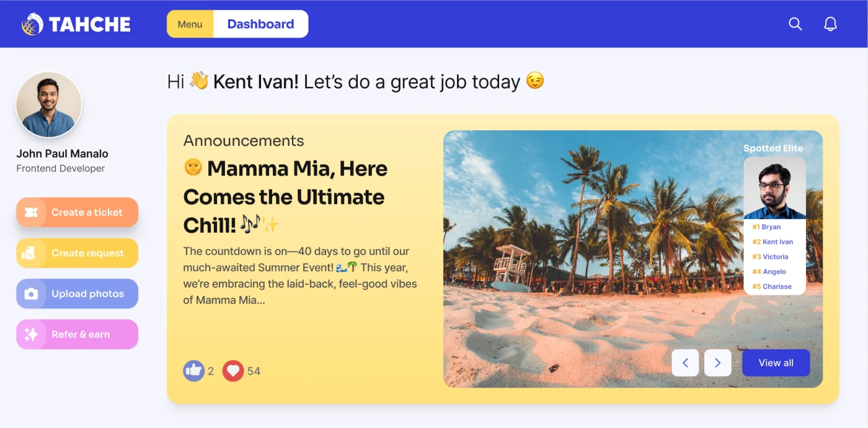
Task: Click Create request button
Action: point(77,253)
